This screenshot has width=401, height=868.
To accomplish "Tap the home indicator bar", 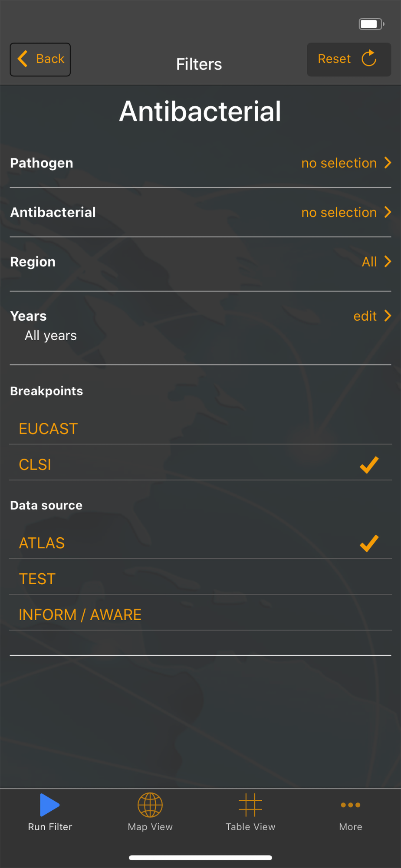I will pos(200,858).
